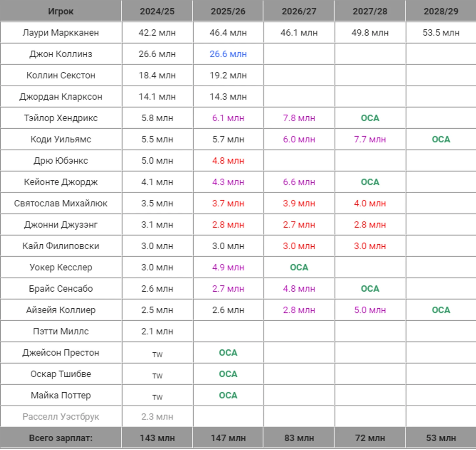The height and width of the screenshot is (450, 476).
Task: Click Оскар Тшибве ОСА in 2025/26
Action: 228,374
